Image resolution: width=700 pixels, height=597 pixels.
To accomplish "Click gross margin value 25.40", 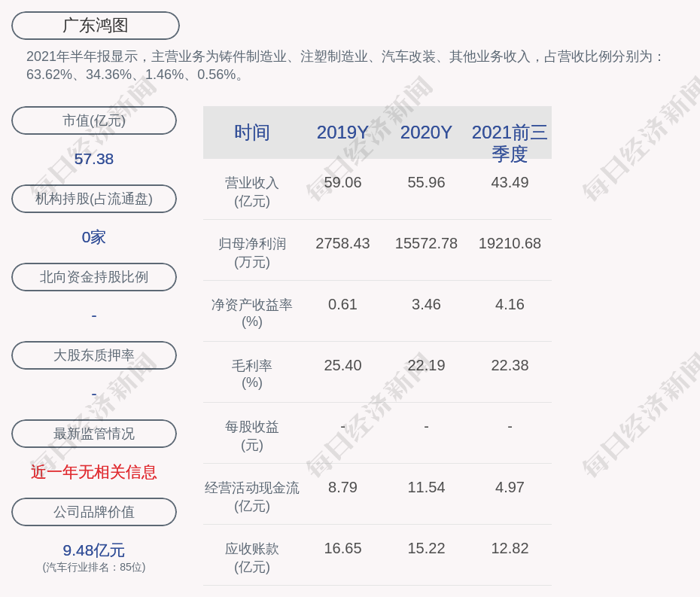I will pyautogui.click(x=342, y=365).
